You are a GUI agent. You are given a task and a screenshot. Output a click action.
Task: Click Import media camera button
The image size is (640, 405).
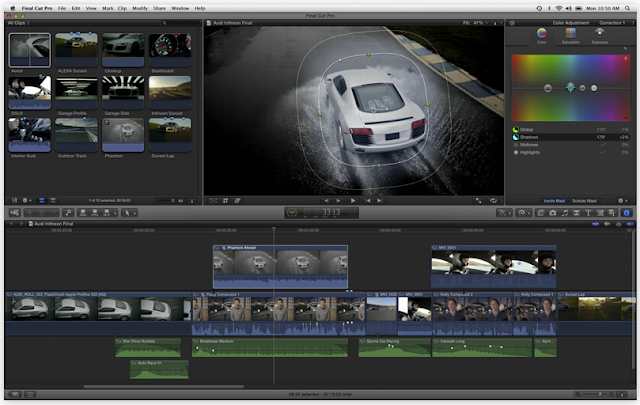(14, 213)
